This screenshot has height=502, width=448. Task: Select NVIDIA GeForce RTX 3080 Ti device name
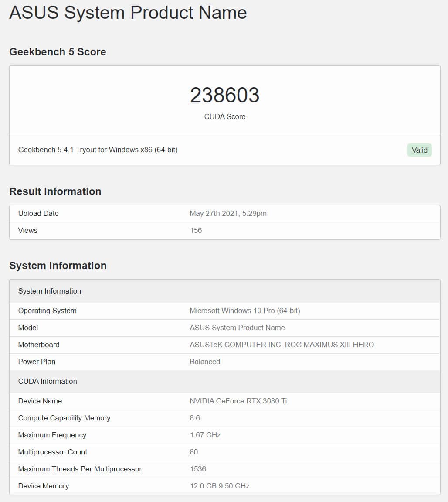click(x=238, y=401)
